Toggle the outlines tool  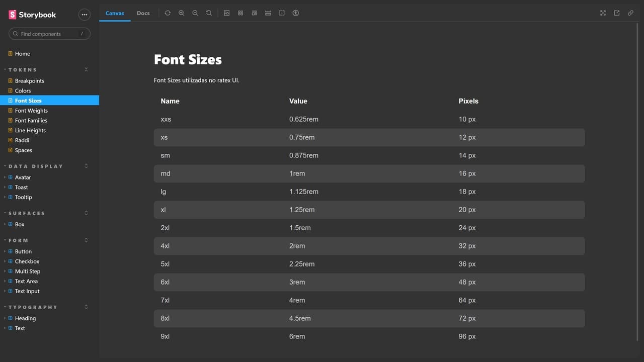(x=282, y=13)
